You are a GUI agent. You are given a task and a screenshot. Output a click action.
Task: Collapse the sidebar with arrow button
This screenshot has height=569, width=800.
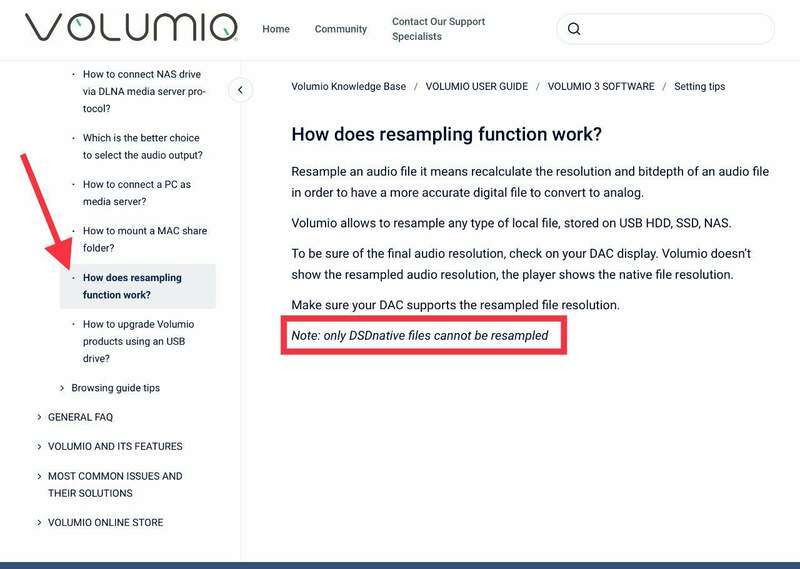(x=240, y=90)
